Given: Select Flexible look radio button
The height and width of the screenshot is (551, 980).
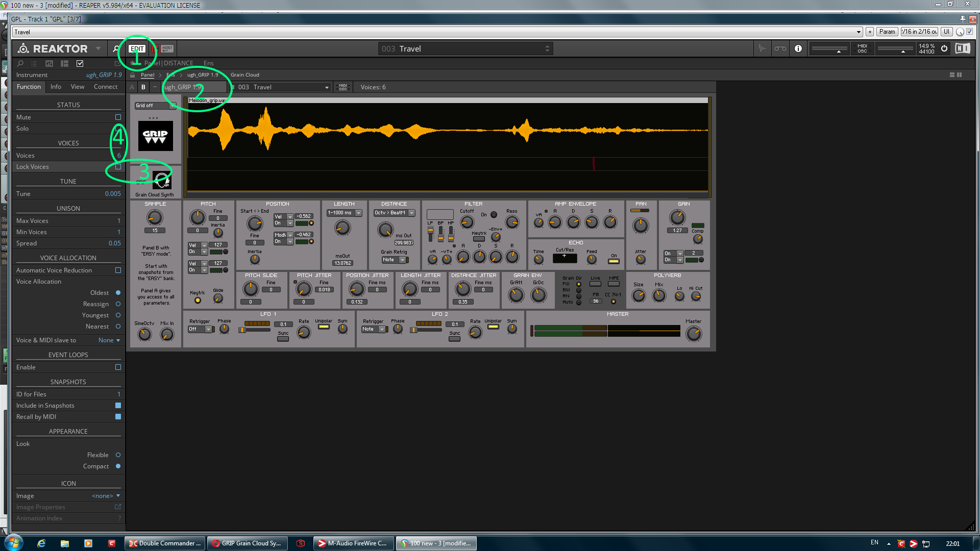Looking at the screenshot, I should [118, 455].
